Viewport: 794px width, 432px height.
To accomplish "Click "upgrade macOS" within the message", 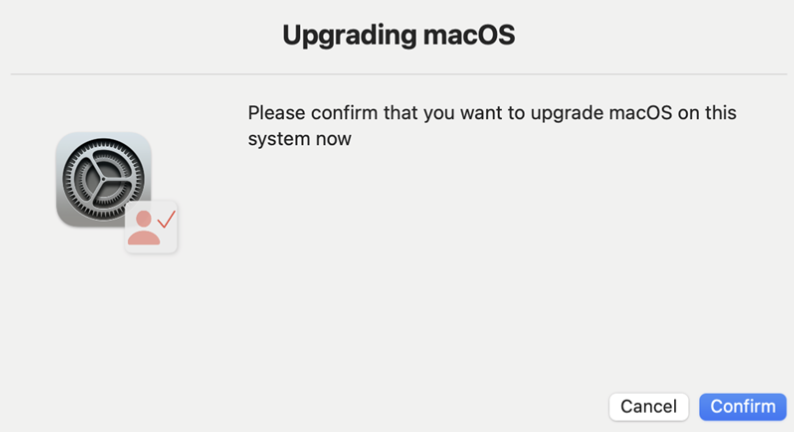I will (x=601, y=113).
